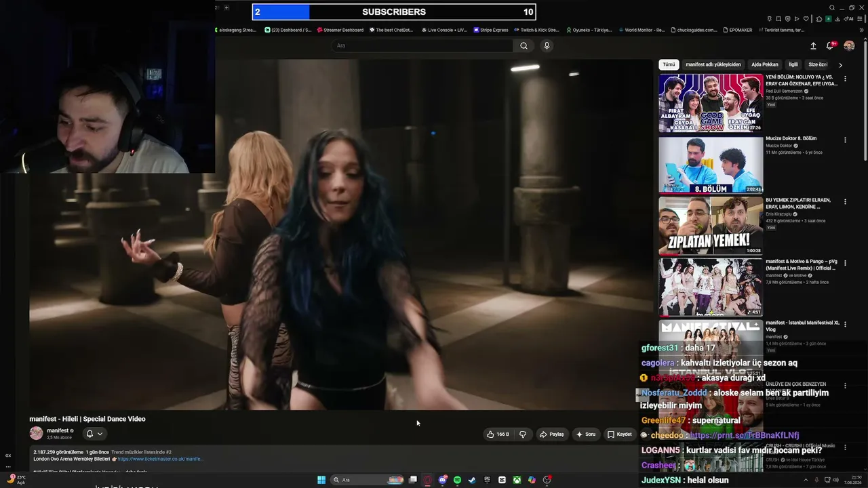868x488 pixels.
Task: Open the 'Mucize Doktor 8. Bölüm' title
Action: [791, 138]
